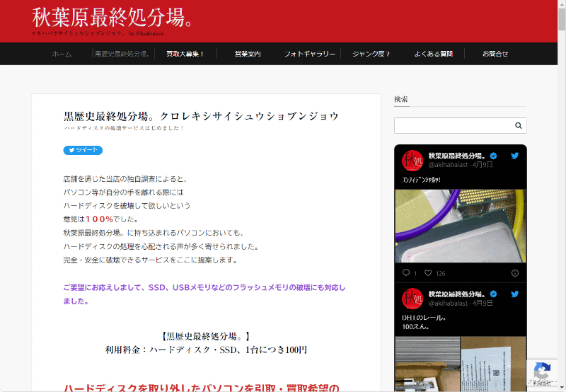This screenshot has width=566, height=392.
Task: Click the search magnifier icon
Action: pos(519,126)
